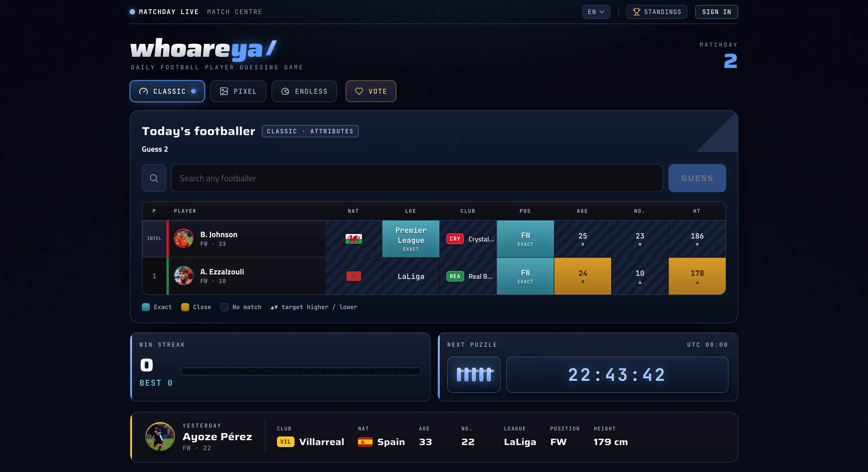Viewport: 868px width, 472px height.
Task: Click the loop icon on Endless tab
Action: [285, 91]
